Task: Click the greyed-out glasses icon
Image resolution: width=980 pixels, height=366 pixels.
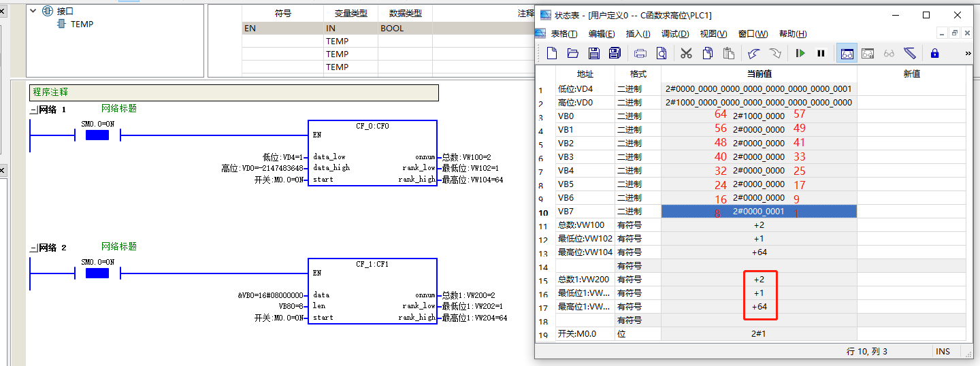Action: [x=889, y=53]
